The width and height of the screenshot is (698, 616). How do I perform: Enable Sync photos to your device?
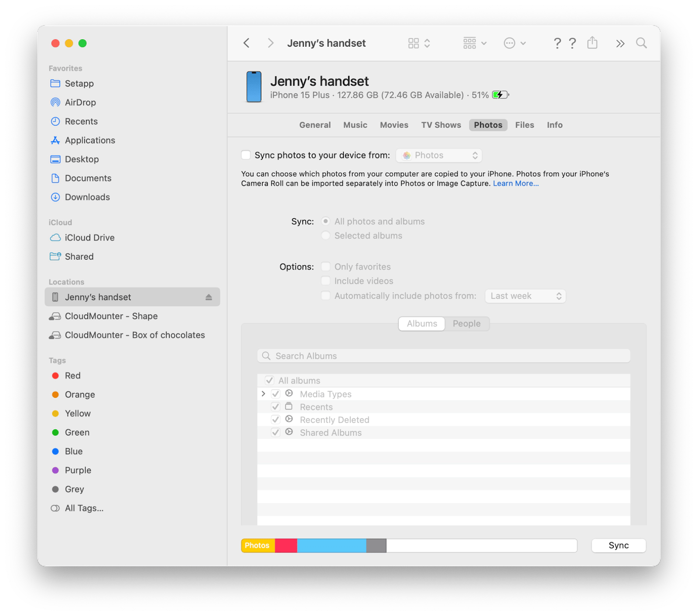pyautogui.click(x=246, y=155)
